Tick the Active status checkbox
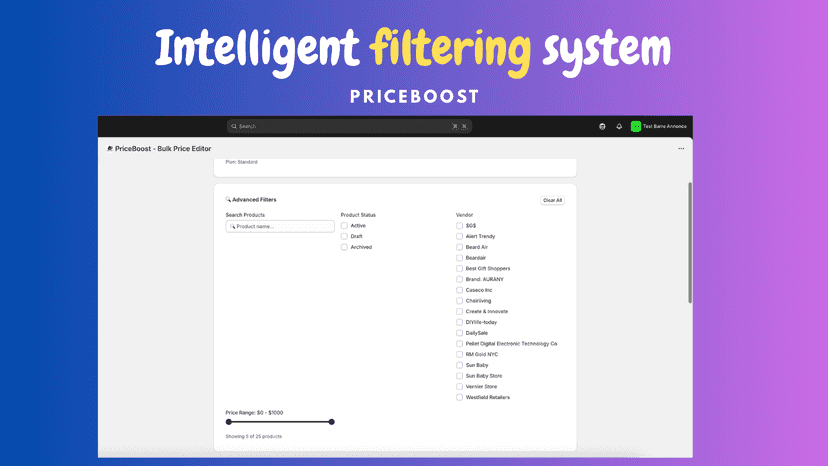The image size is (828, 466). coord(344,226)
